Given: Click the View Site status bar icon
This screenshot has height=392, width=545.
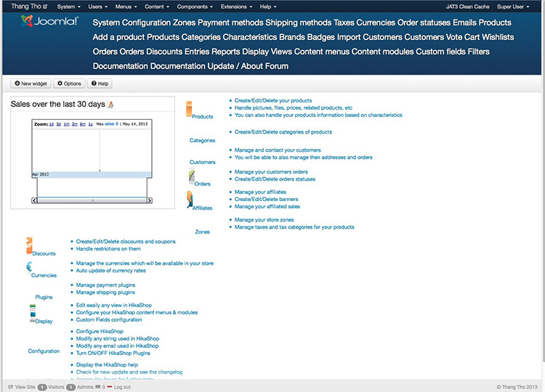Looking at the screenshot, I should coord(10,387).
